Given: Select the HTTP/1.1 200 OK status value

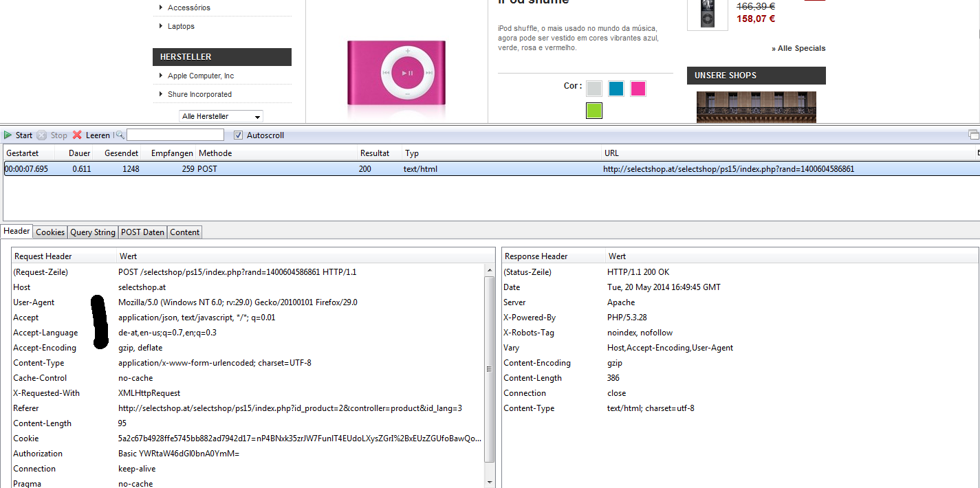Looking at the screenshot, I should click(638, 272).
